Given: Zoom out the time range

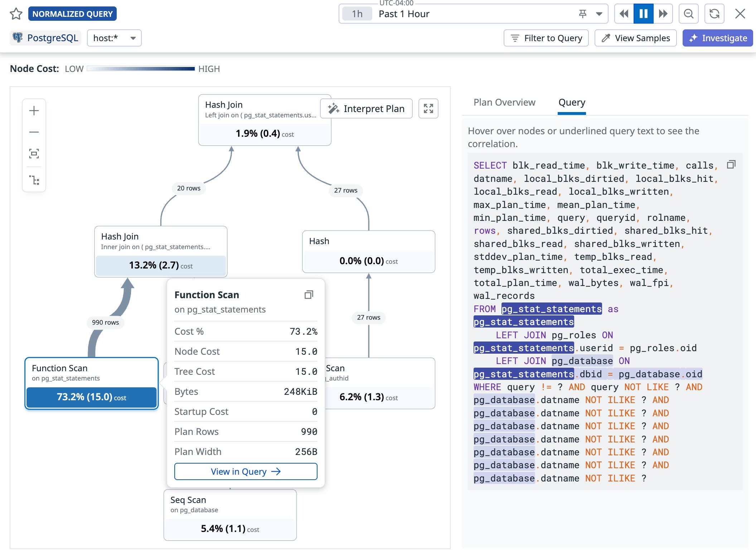Looking at the screenshot, I should tap(688, 14).
